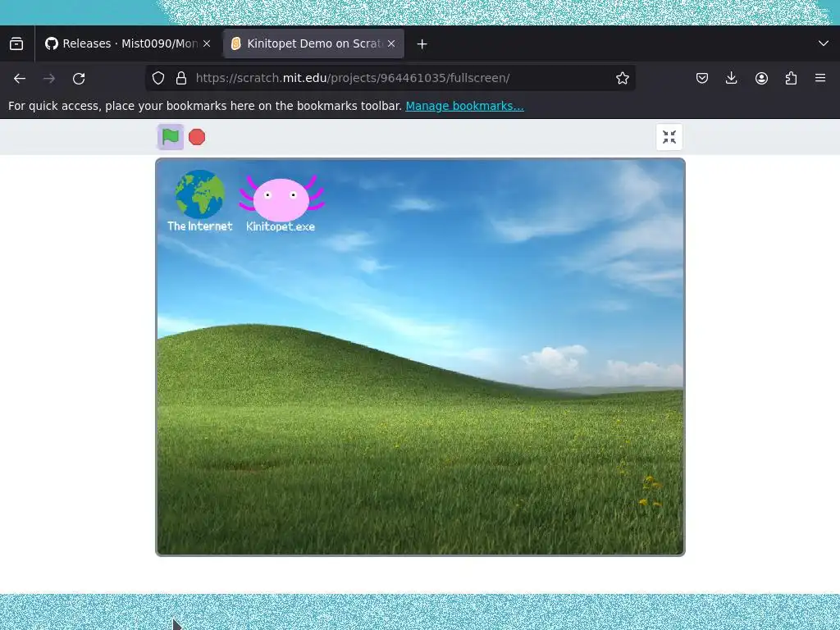Close the Kinitopet Demo tab
840x630 pixels.
(391, 43)
